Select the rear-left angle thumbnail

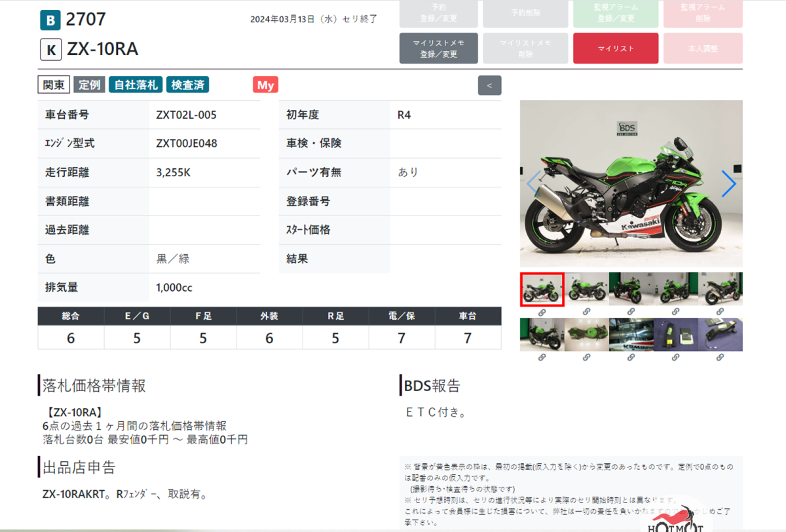click(x=542, y=335)
